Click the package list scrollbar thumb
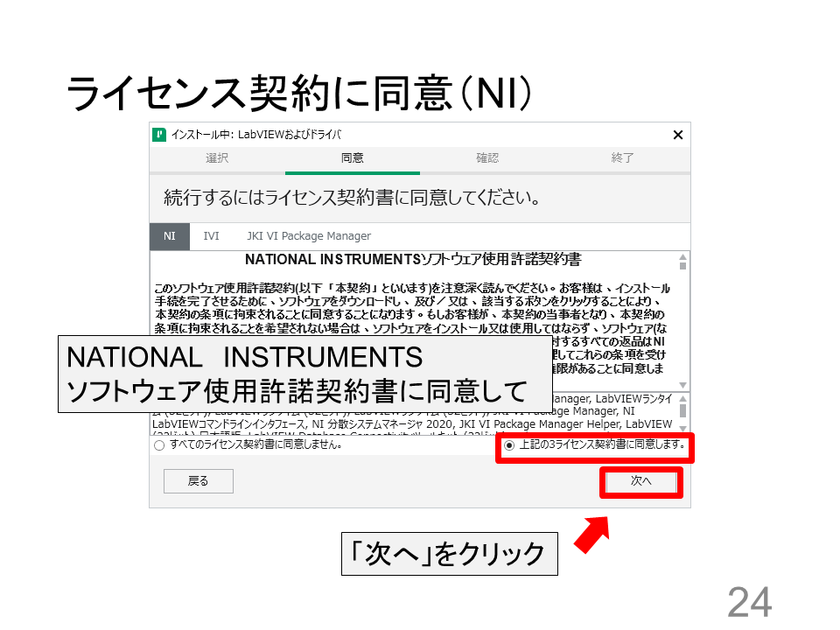The width and height of the screenshot is (840, 630). point(682,410)
